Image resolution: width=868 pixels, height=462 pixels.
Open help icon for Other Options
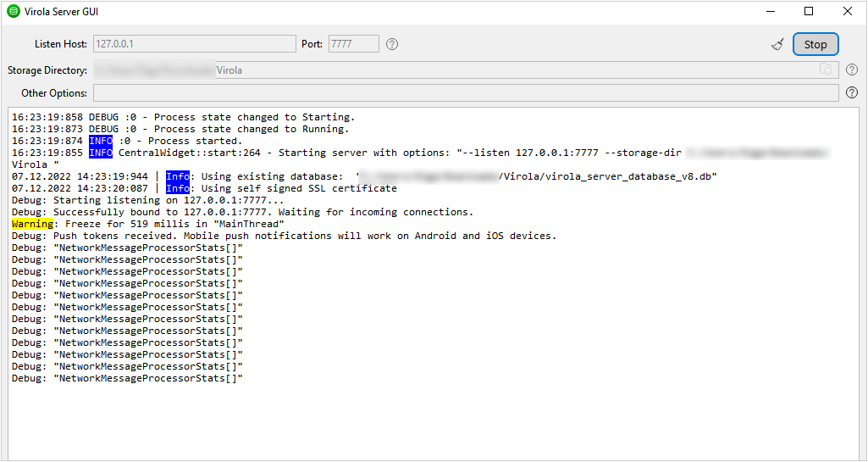click(852, 93)
